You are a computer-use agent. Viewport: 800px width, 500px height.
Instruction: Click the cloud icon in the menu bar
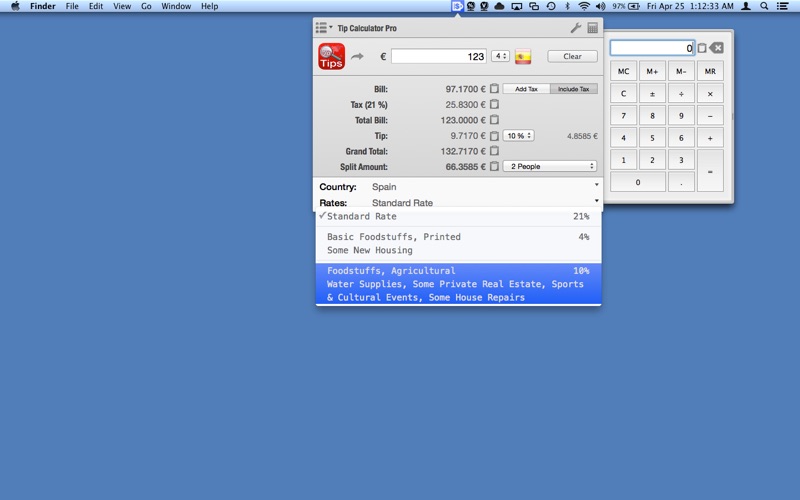(x=499, y=6)
